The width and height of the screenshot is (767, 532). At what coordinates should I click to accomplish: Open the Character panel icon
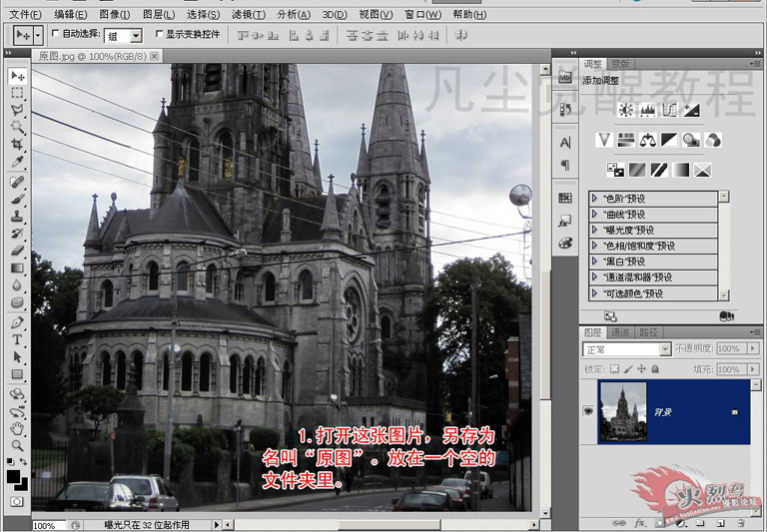point(565,143)
